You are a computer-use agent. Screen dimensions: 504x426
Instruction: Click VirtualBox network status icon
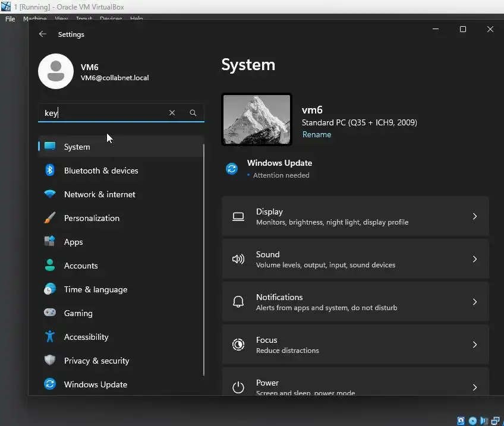495,421
